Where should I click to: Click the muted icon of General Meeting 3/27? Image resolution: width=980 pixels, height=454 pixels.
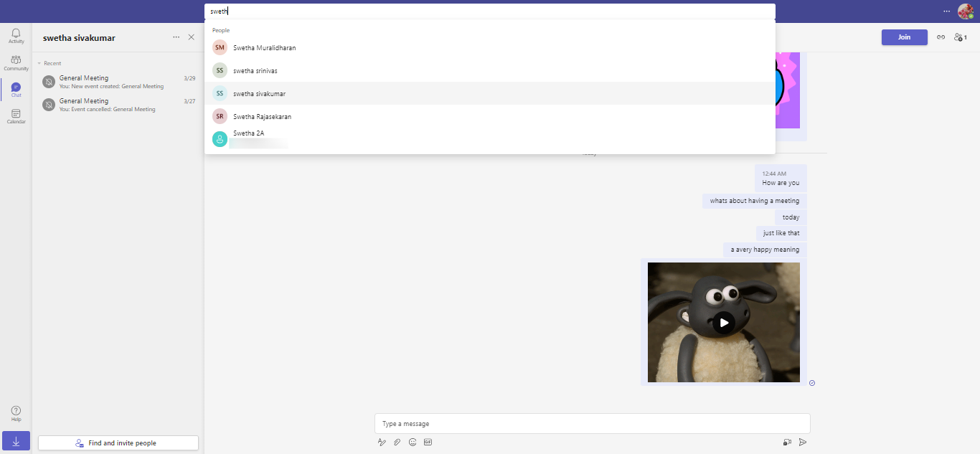[x=49, y=105]
